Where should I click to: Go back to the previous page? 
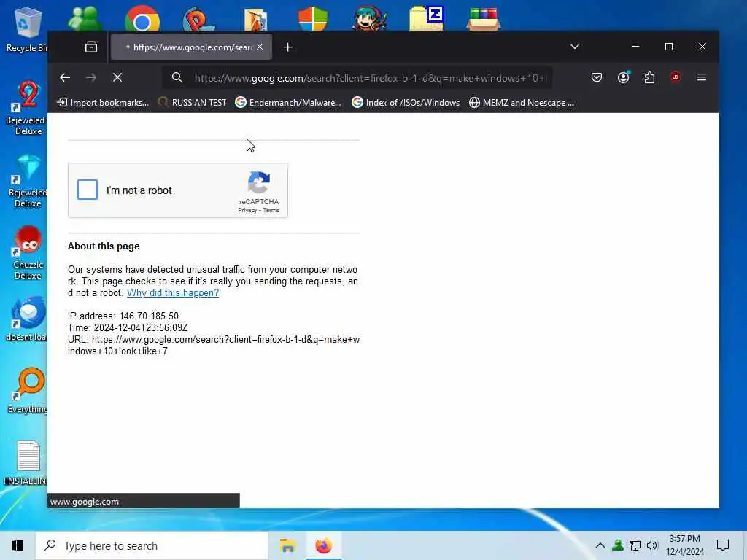point(65,77)
